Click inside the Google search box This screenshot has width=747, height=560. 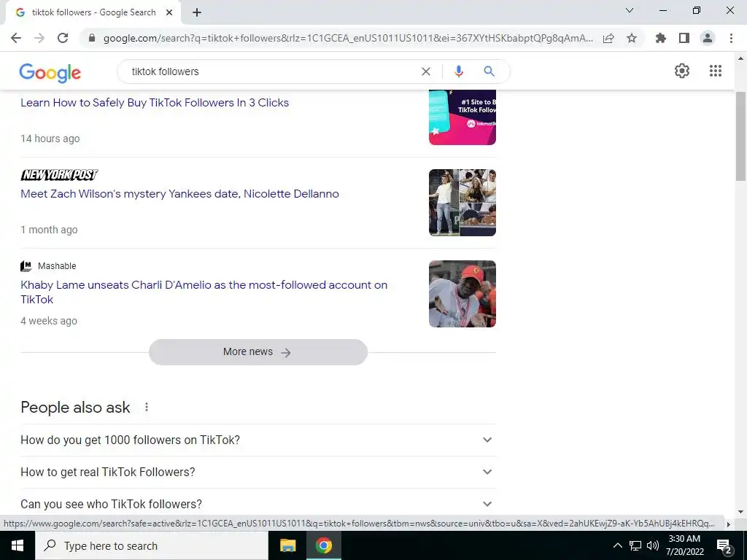[x=271, y=71]
